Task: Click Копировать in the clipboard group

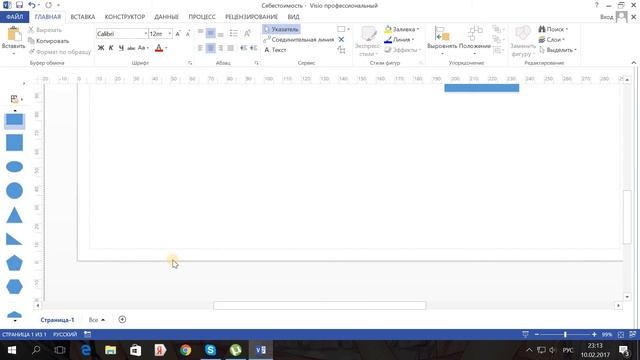Action: 49,41
